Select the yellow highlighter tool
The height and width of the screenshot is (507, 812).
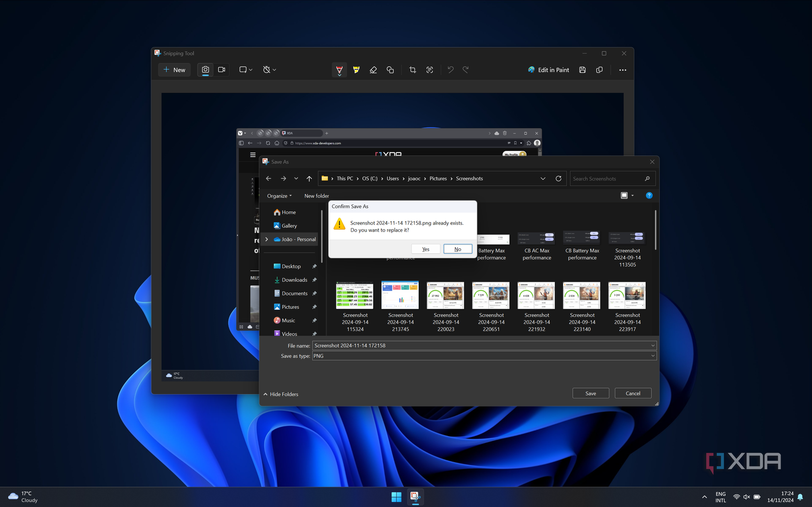click(356, 70)
